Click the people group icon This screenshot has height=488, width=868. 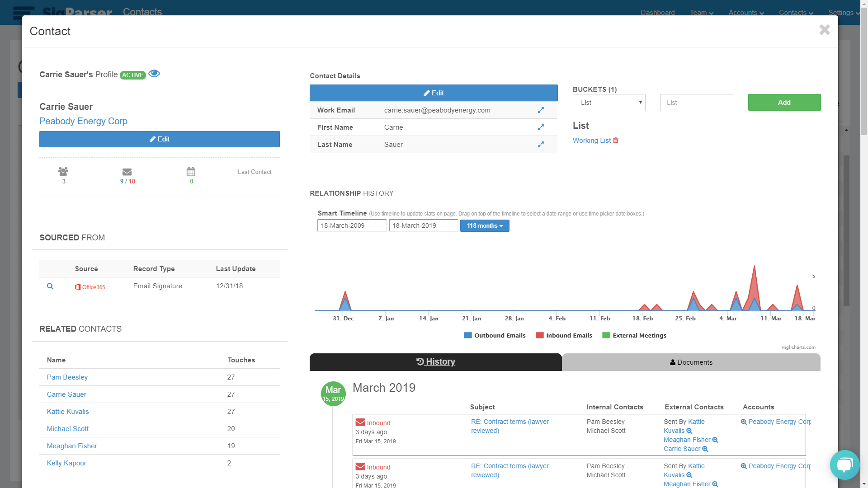point(63,172)
